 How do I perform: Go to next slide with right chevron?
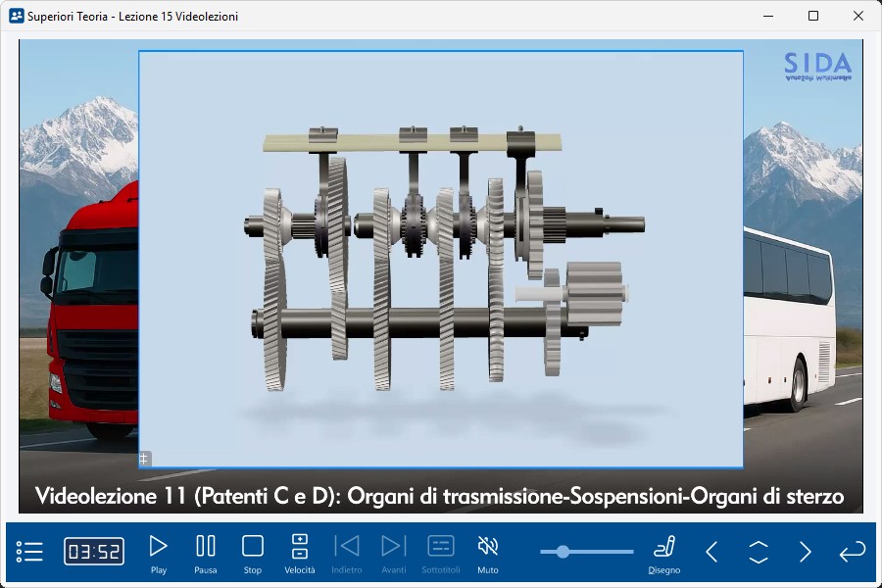[805, 552]
